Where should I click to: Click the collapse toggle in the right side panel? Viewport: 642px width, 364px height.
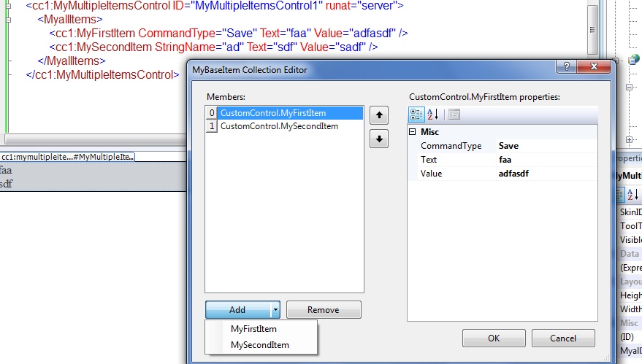[630, 87]
